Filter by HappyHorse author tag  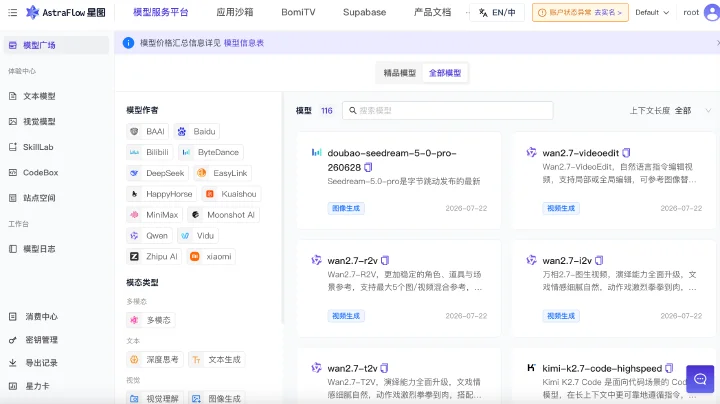tap(161, 194)
